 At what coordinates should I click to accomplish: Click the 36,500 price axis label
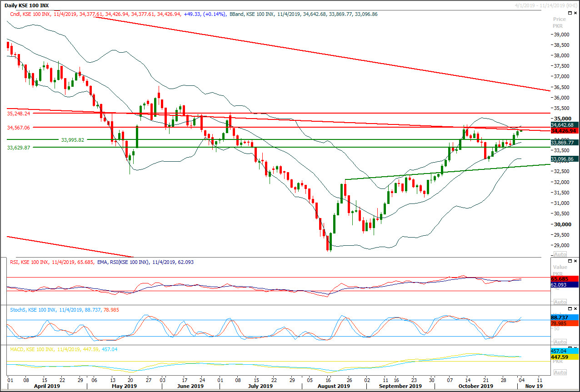(x=562, y=87)
